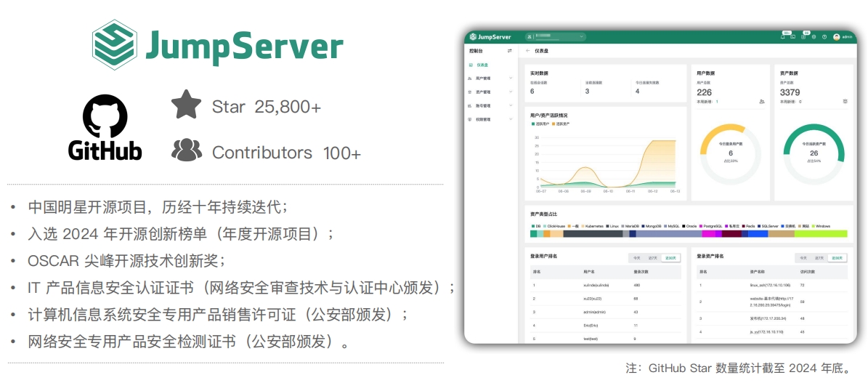
Task: Open the 资产管理 sidebar menu item
Action: [x=490, y=92]
